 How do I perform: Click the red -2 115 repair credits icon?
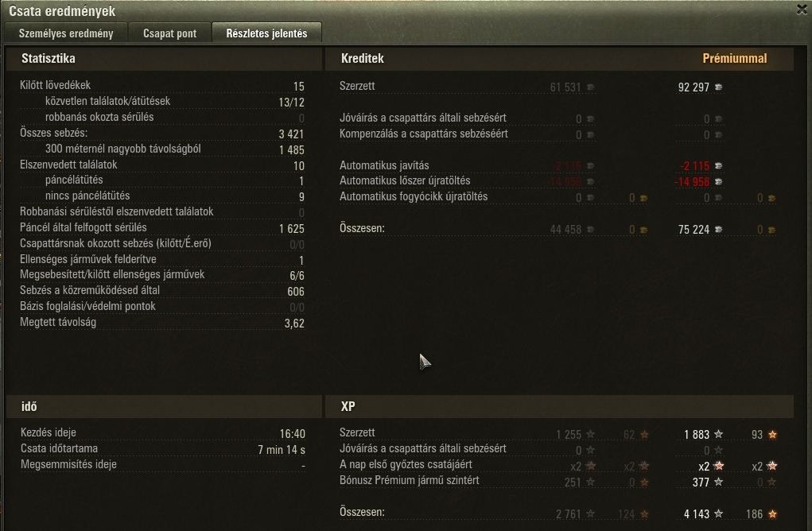click(x=719, y=165)
